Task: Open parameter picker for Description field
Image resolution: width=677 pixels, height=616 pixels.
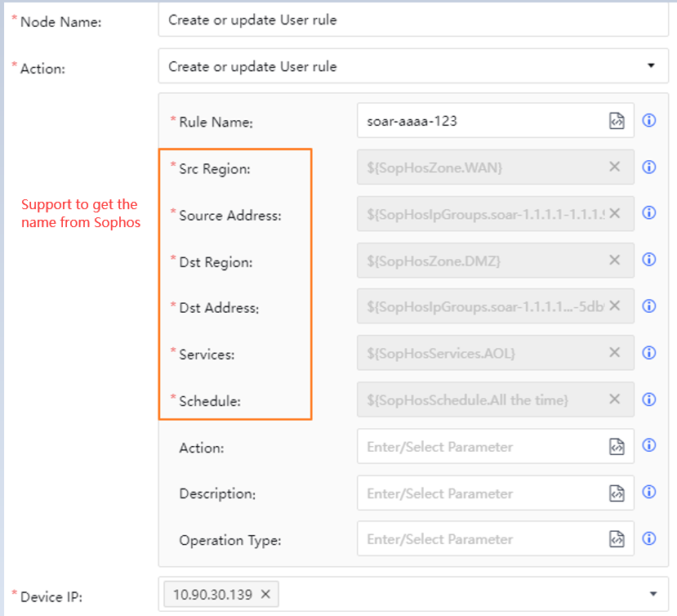Action: 617,493
